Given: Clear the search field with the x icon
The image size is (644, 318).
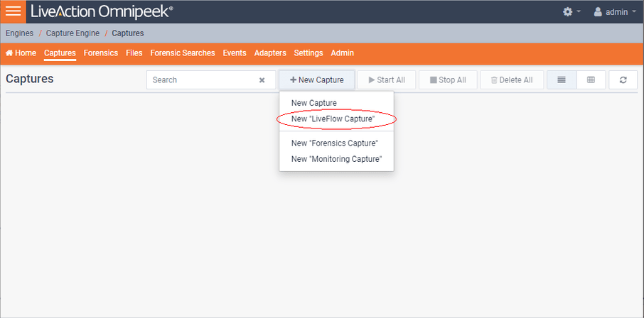Looking at the screenshot, I should point(262,80).
